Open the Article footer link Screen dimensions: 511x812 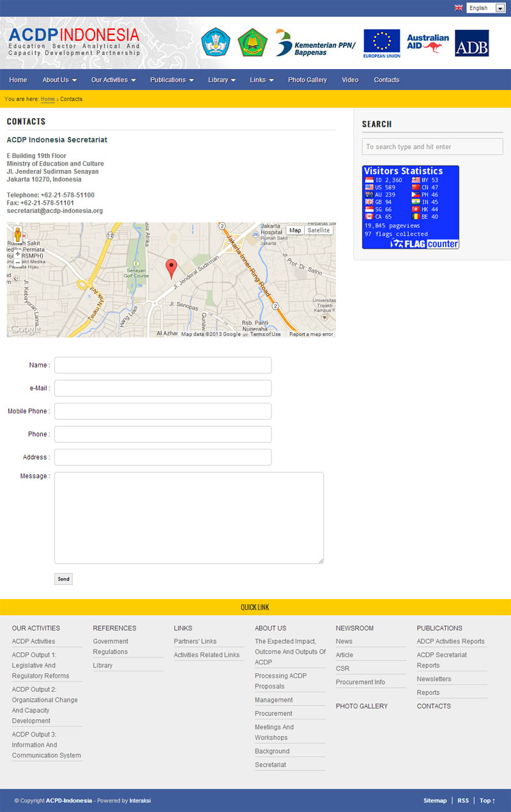344,655
